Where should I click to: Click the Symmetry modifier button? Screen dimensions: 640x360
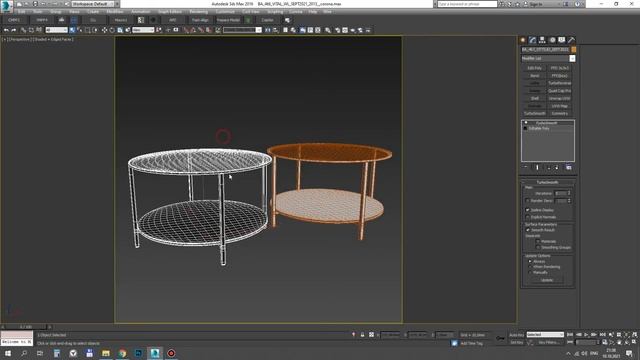click(560, 113)
